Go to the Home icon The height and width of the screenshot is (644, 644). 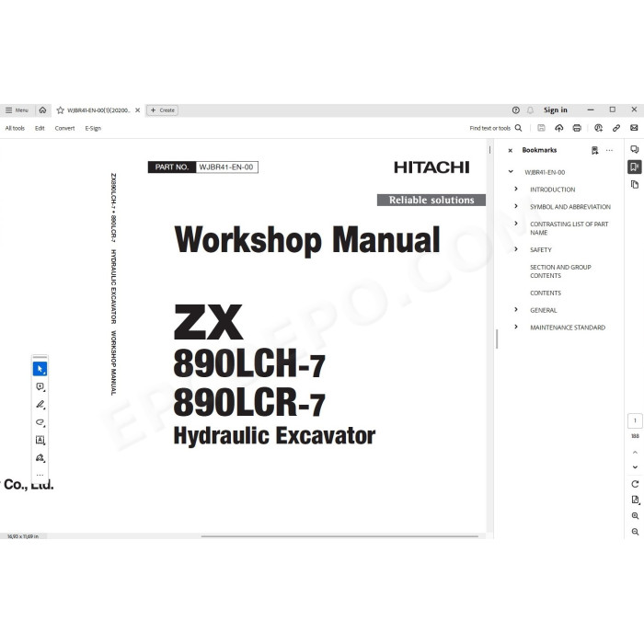[42, 110]
